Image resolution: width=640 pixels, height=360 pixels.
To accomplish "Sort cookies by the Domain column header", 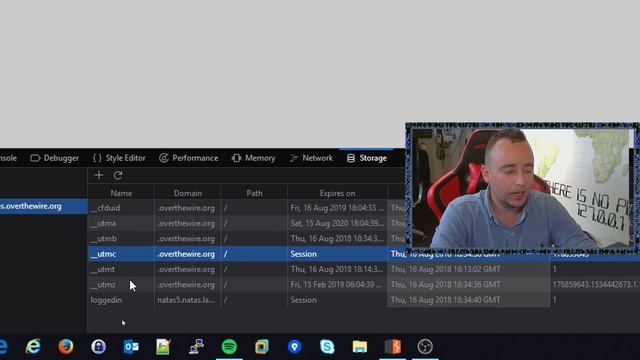I will pyautogui.click(x=188, y=193).
